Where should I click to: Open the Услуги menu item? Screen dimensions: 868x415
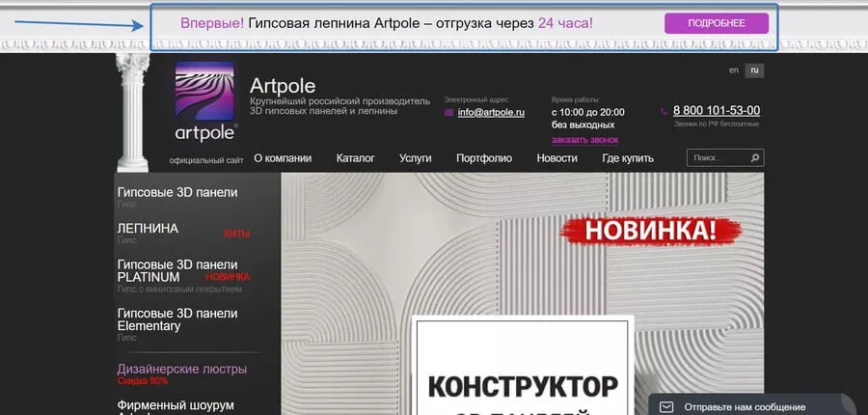click(x=415, y=158)
